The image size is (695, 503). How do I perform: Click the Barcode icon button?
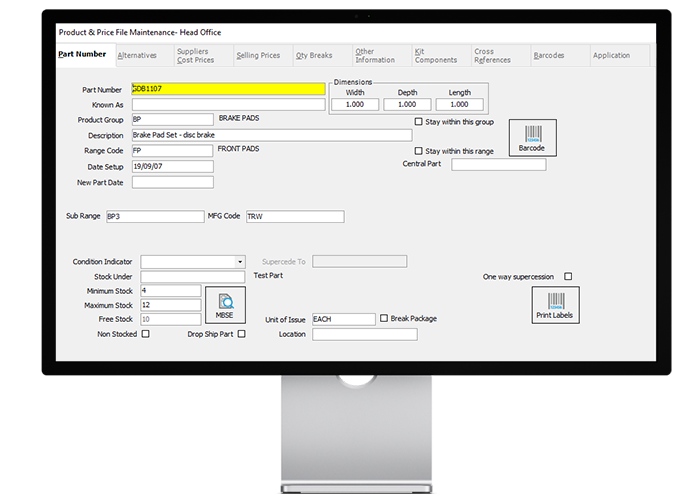[531, 137]
